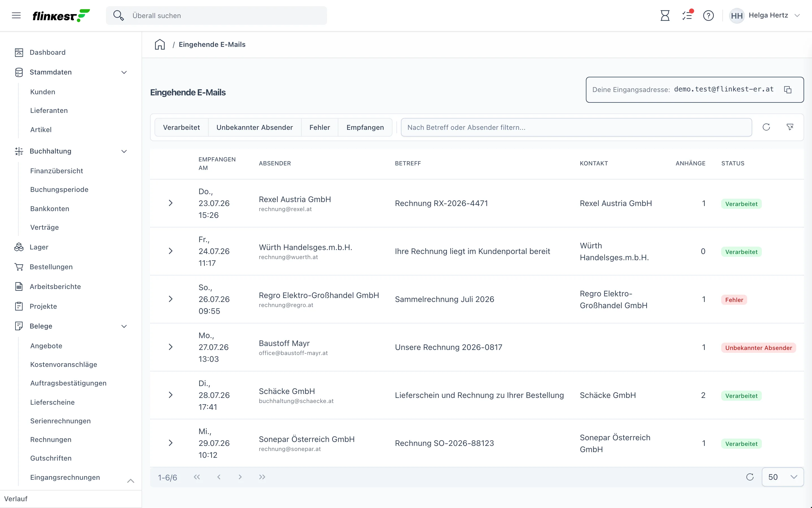
Task: Click the magnifier search icon
Action: click(118, 16)
